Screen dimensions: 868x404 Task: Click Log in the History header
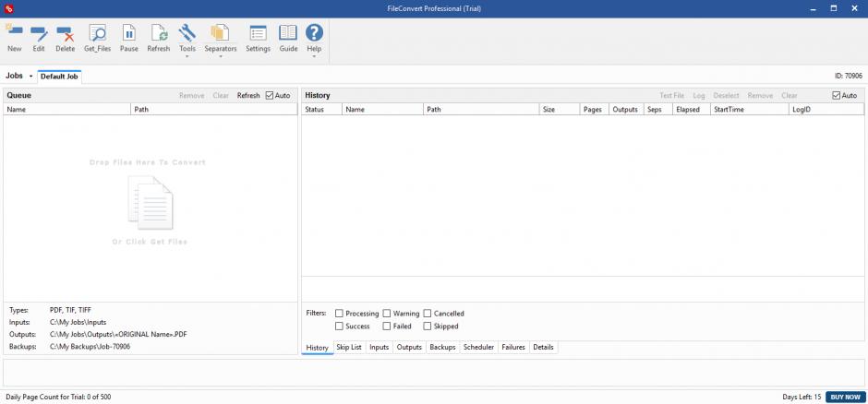coord(699,96)
